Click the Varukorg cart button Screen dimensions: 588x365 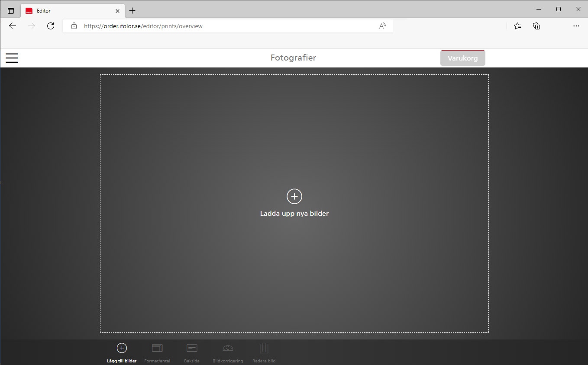click(462, 58)
